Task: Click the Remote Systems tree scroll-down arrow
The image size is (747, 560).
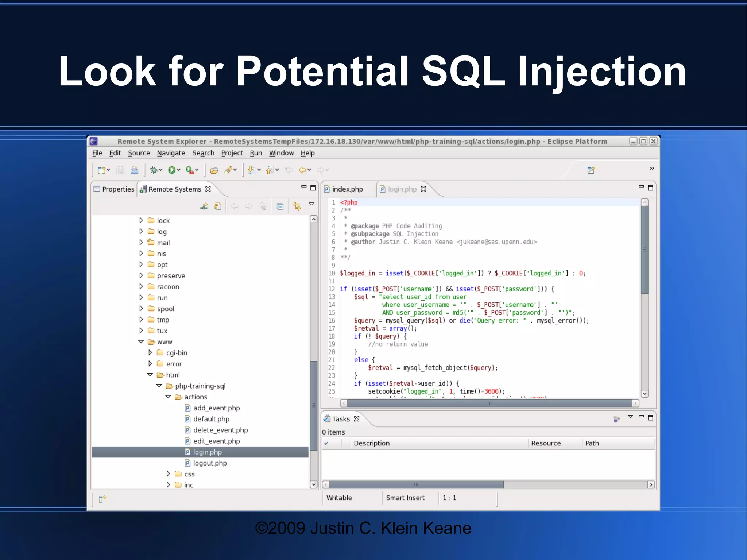Action: 313,484
